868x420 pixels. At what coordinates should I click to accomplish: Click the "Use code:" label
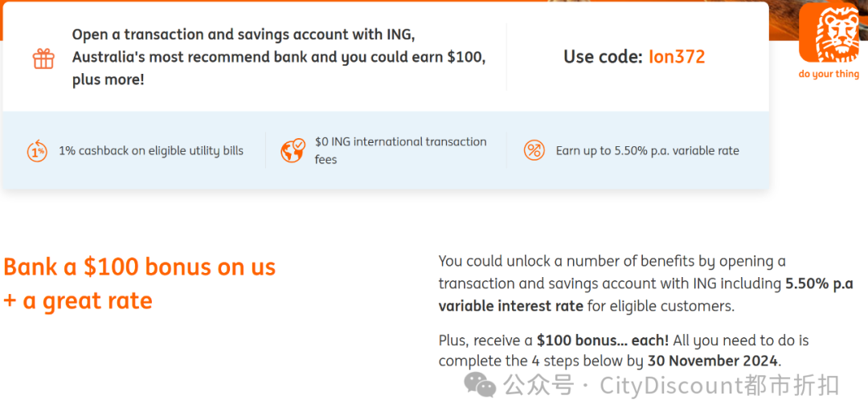tap(603, 57)
